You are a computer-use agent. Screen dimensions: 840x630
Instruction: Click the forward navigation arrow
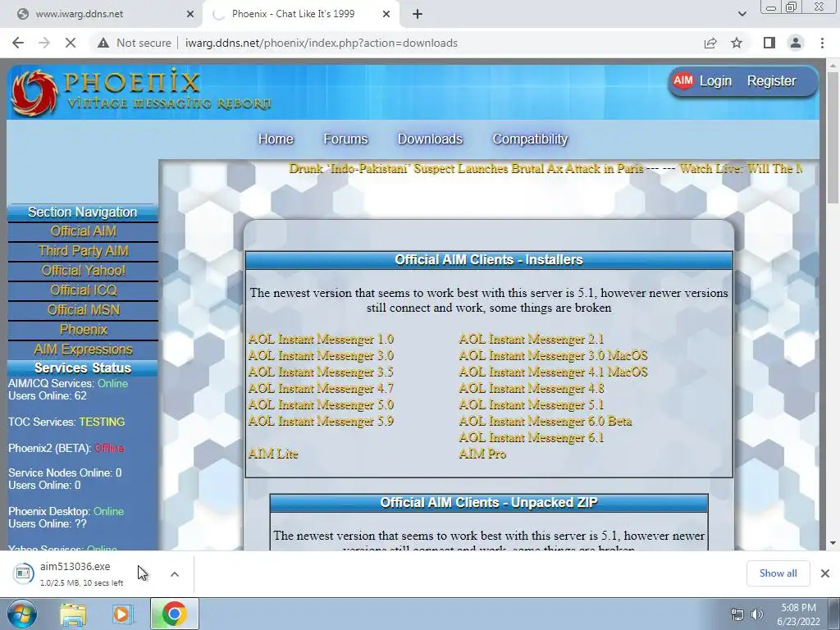44,43
